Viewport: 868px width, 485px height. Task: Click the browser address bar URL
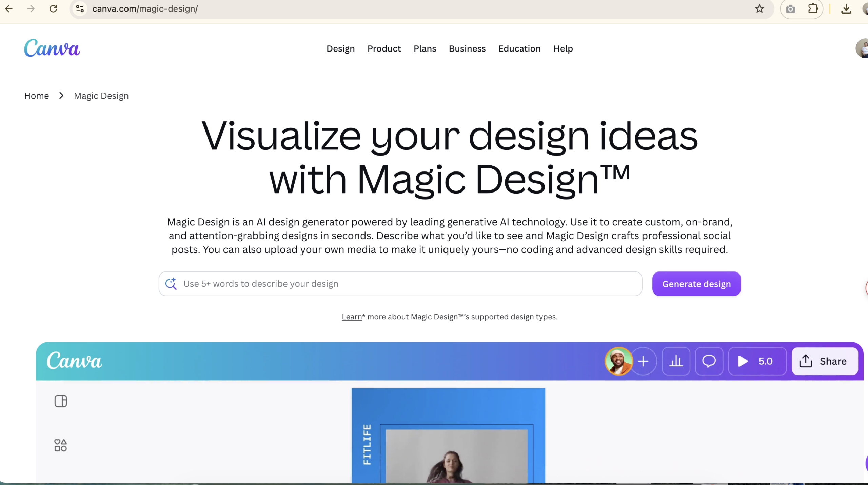coord(145,9)
